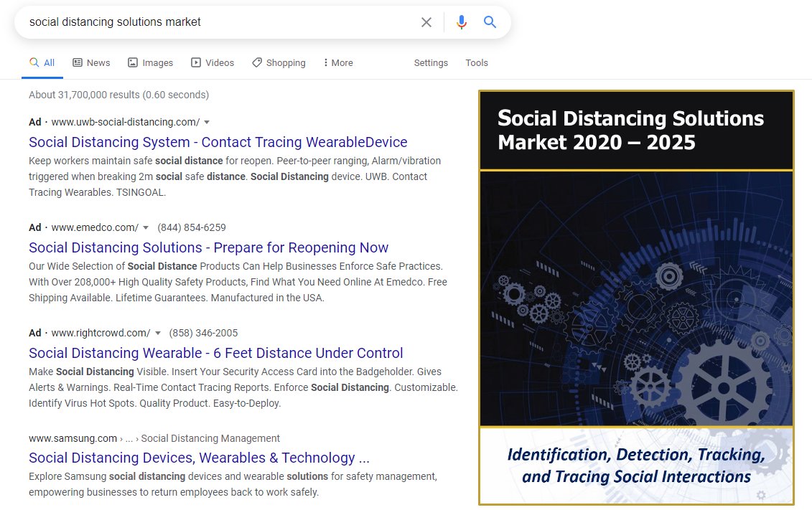Click the www.emedco.com/ ad URL
The image size is (812, 510).
[x=95, y=227]
